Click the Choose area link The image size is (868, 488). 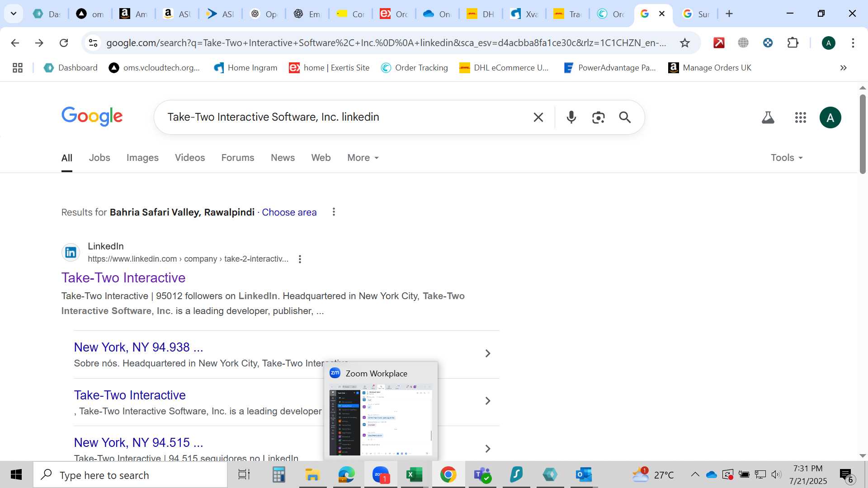pos(289,212)
